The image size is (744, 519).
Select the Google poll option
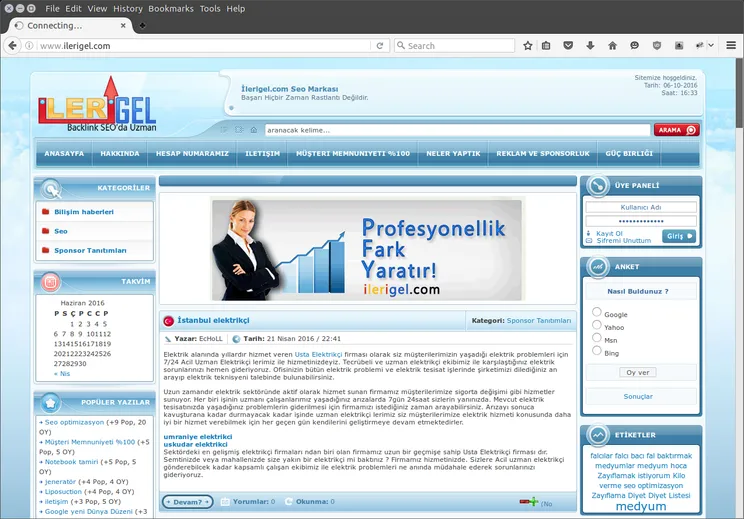597,313
